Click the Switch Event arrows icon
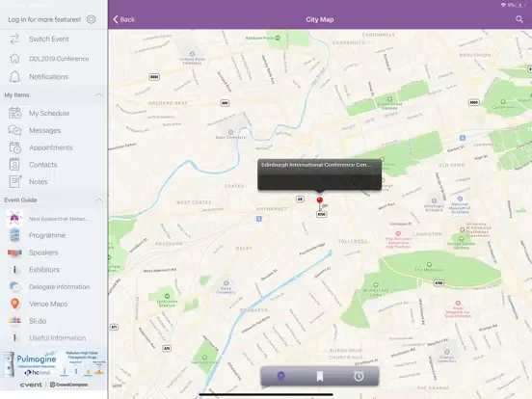This screenshot has width=532, height=399. [14, 39]
